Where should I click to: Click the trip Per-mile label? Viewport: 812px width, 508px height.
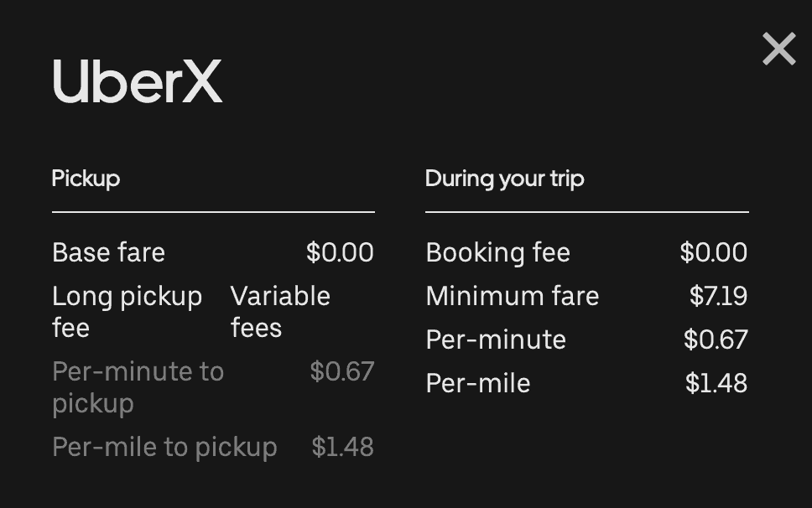point(478,383)
